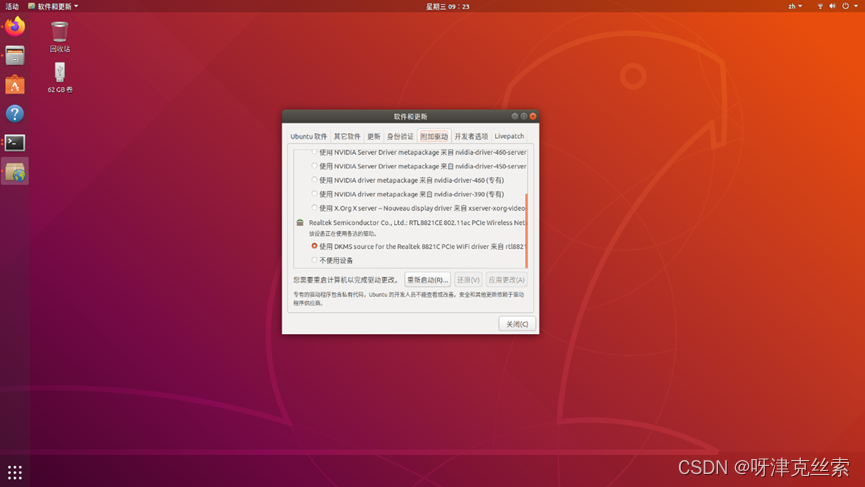The width and height of the screenshot is (865, 487).
Task: Switch to the 开发者选项 tab
Action: pos(471,136)
